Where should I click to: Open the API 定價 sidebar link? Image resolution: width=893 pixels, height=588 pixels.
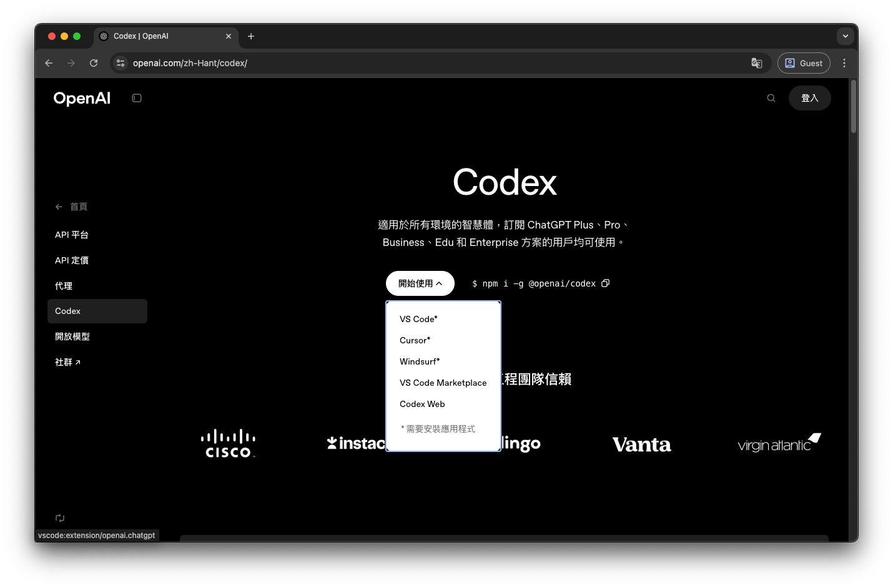tap(72, 260)
